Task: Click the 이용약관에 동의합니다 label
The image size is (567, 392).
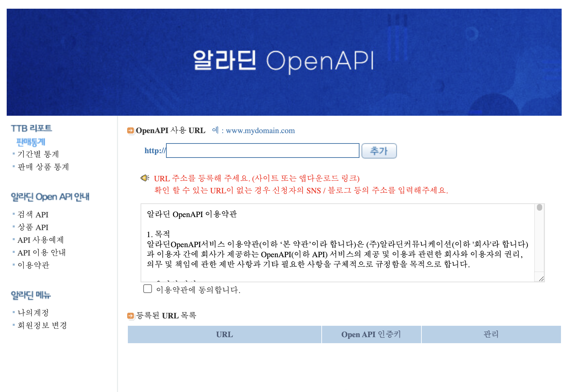Action: tap(198, 290)
